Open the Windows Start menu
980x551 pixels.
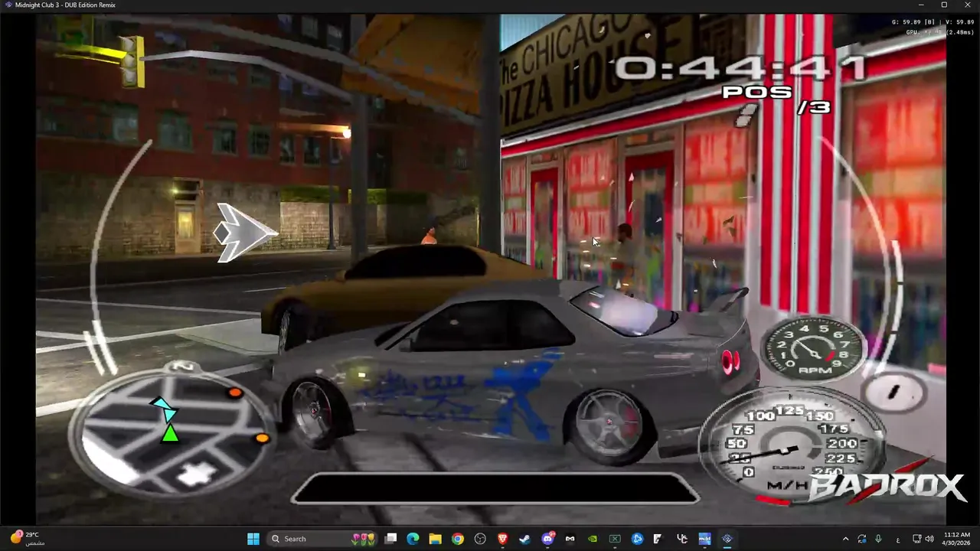[253, 539]
